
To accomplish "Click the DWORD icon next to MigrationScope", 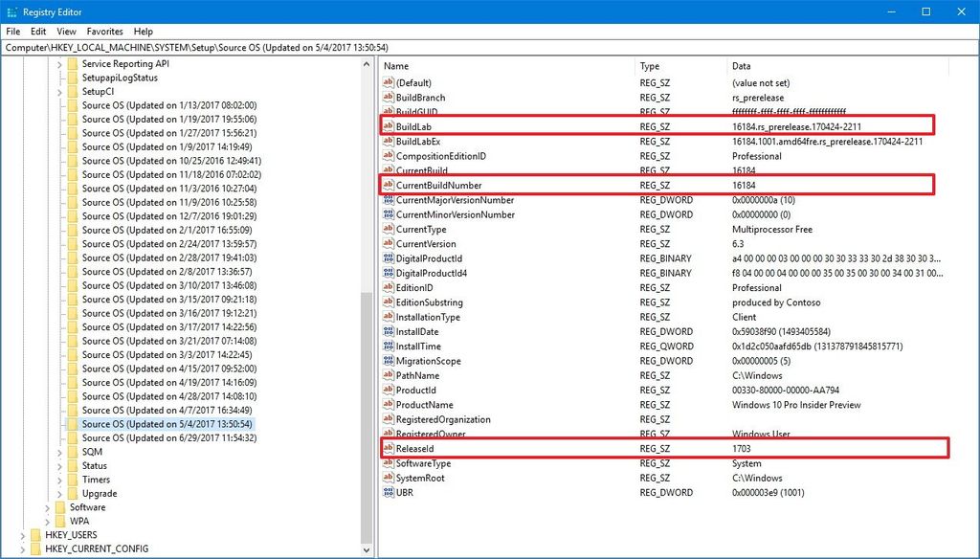I will pyautogui.click(x=388, y=361).
